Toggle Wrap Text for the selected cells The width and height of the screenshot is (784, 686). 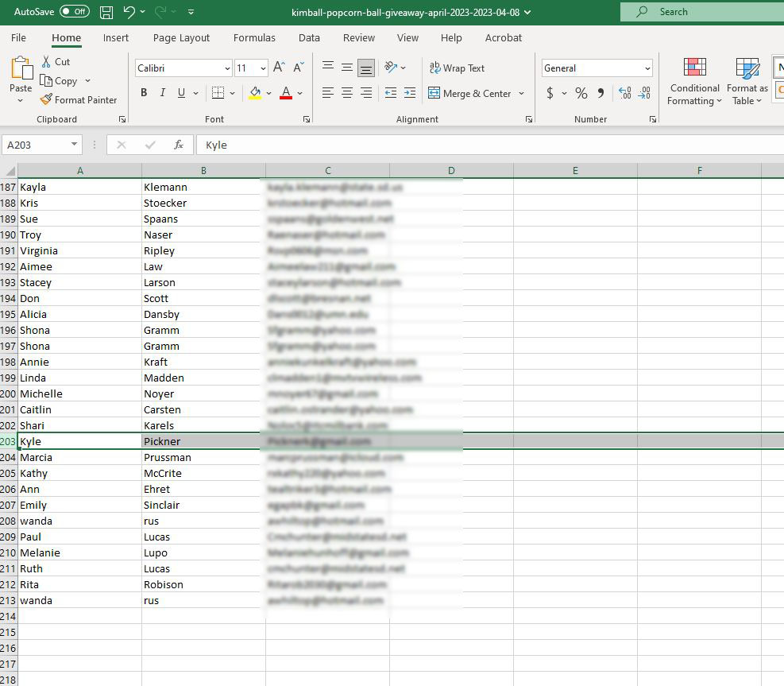point(457,68)
